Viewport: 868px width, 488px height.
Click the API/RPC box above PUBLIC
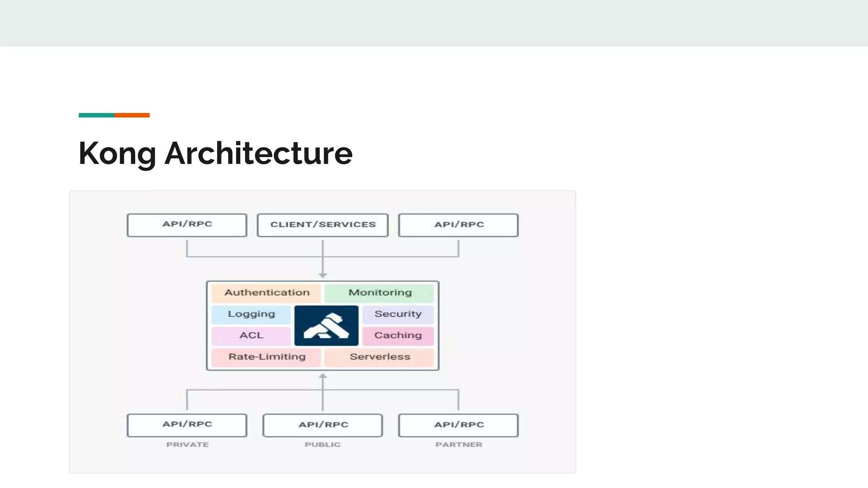(323, 425)
